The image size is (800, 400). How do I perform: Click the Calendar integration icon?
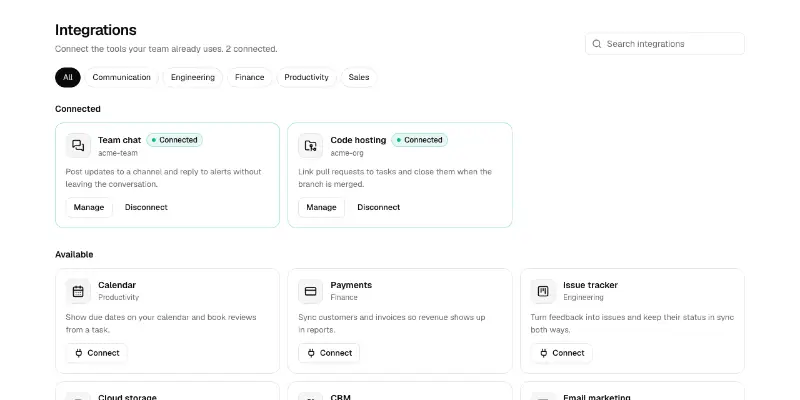(78, 291)
